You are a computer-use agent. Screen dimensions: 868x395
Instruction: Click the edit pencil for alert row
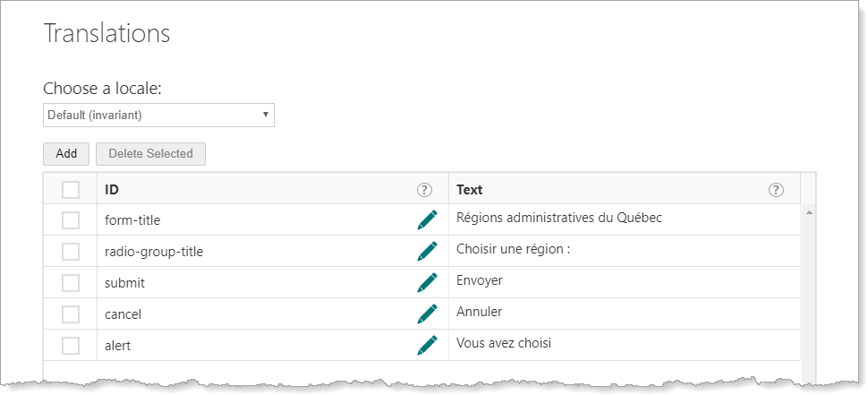[427, 345]
